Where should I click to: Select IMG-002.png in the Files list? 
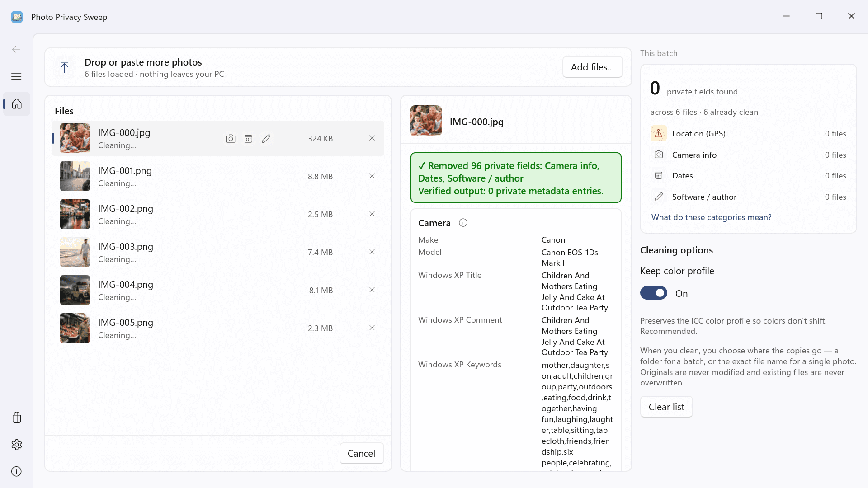click(218, 214)
